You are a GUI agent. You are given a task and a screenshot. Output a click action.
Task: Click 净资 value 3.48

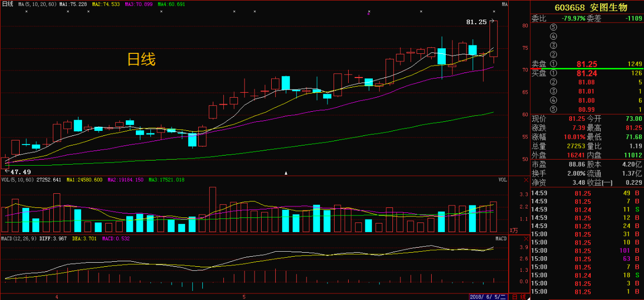579,182
